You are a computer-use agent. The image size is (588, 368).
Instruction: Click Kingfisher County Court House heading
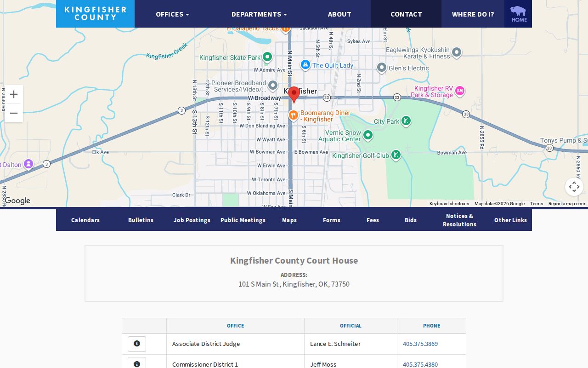294,260
